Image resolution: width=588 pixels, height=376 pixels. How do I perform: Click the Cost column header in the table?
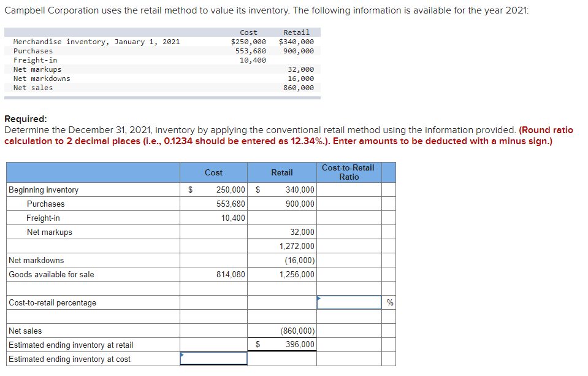point(213,172)
